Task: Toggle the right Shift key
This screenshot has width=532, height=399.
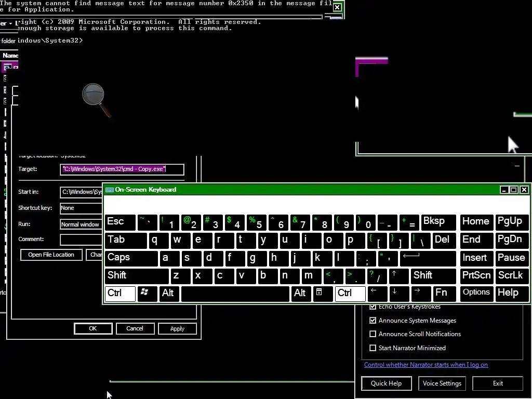Action: pos(433,276)
